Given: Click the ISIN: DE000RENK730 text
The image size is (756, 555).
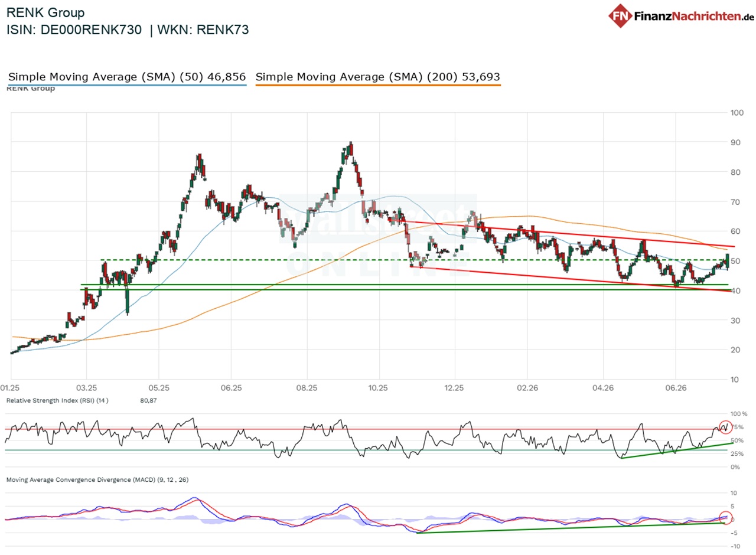Looking at the screenshot, I should (74, 31).
